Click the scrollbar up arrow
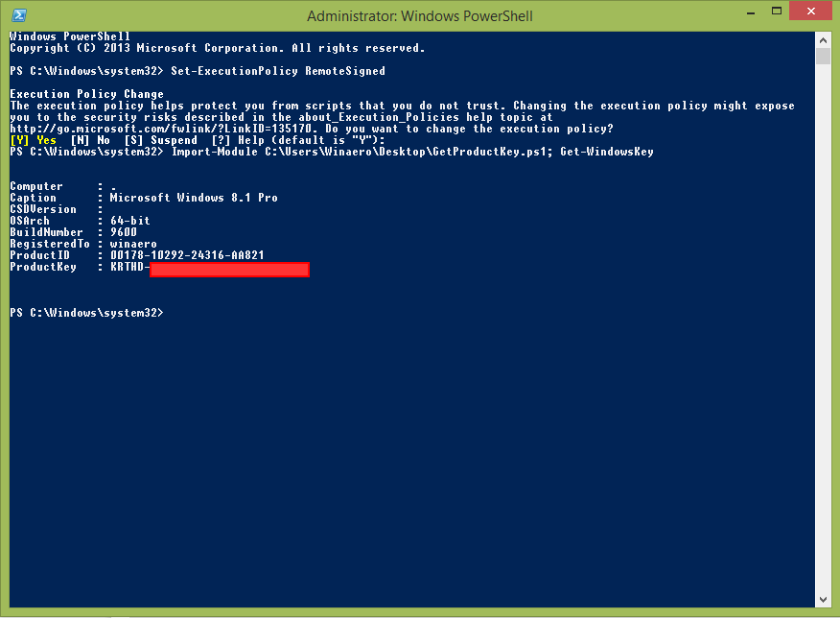Viewport: 840px width, 618px height. (823, 40)
